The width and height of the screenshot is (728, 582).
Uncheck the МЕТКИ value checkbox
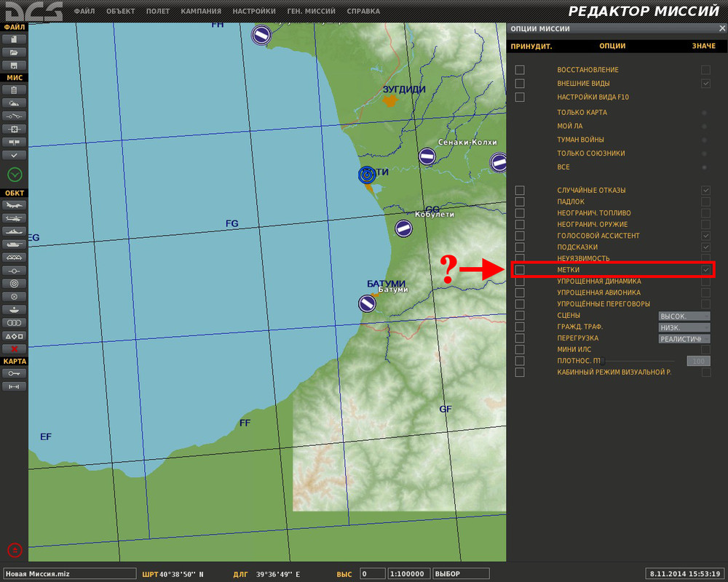click(x=705, y=270)
